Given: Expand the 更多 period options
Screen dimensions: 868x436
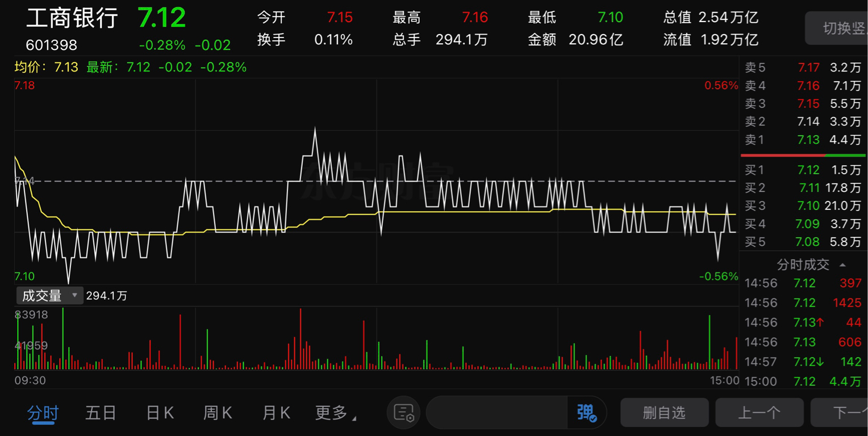Looking at the screenshot, I should pos(336,413).
